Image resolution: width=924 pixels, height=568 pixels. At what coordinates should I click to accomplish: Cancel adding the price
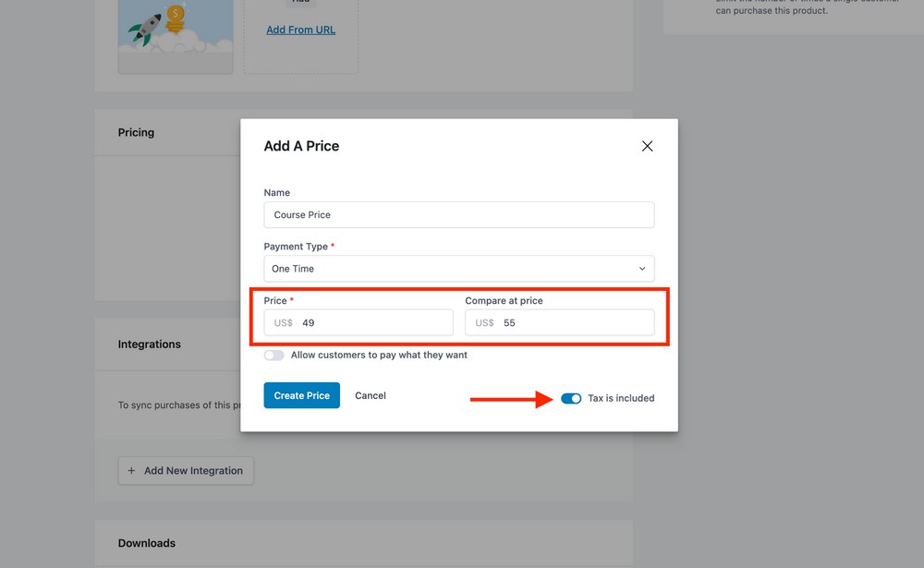371,395
